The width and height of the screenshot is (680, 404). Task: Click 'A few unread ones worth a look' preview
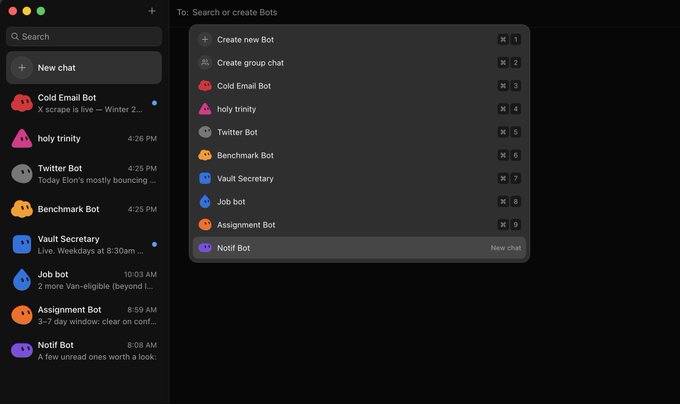(97, 357)
